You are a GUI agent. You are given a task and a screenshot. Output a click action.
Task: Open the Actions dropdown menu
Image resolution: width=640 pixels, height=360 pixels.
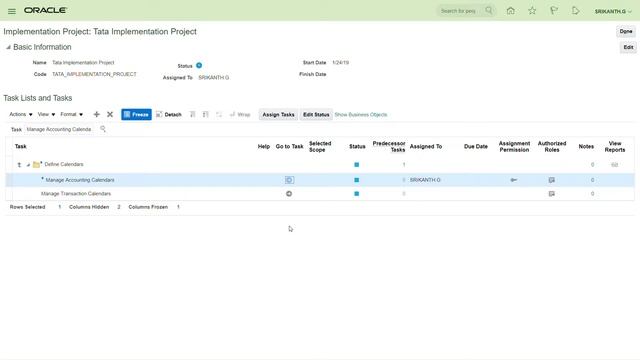point(21,114)
